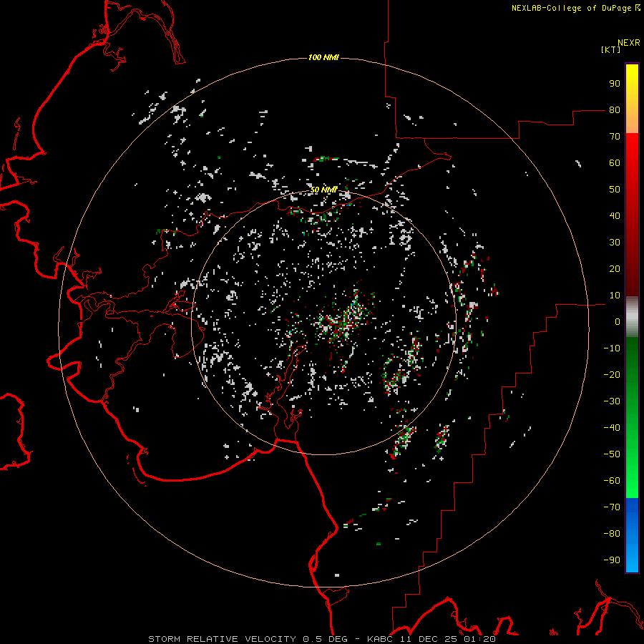The width and height of the screenshot is (644, 644).
Task: Click the -60 value on the velocity scale
Action: coord(612,481)
